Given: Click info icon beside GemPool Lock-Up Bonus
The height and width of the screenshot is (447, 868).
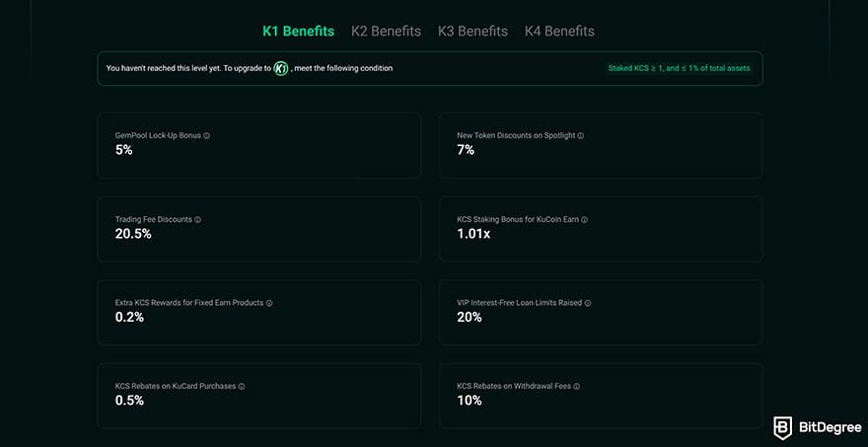Looking at the screenshot, I should point(207,135).
